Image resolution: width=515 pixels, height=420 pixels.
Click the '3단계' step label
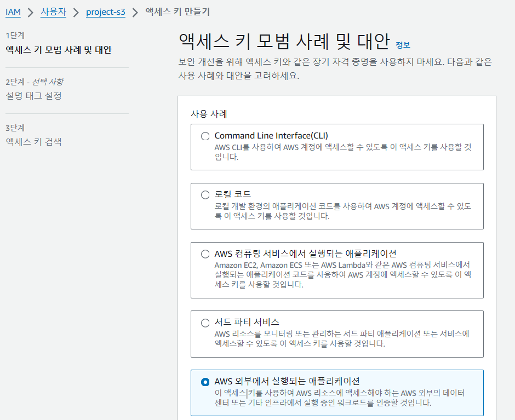pyautogui.click(x=15, y=128)
